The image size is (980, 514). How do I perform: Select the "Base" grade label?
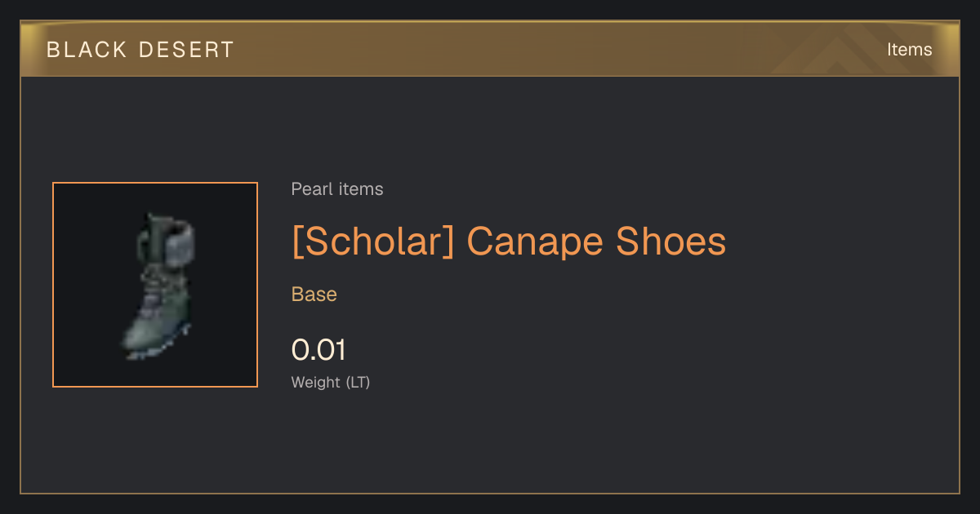(314, 295)
